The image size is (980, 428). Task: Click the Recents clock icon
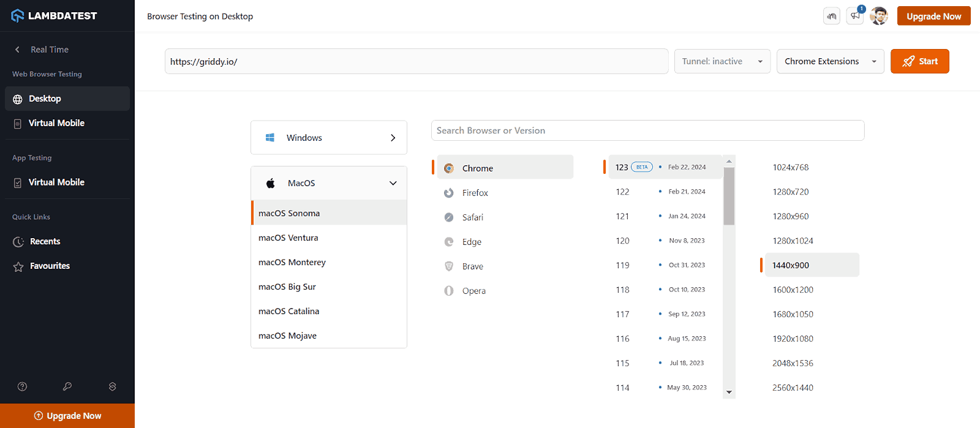18,242
